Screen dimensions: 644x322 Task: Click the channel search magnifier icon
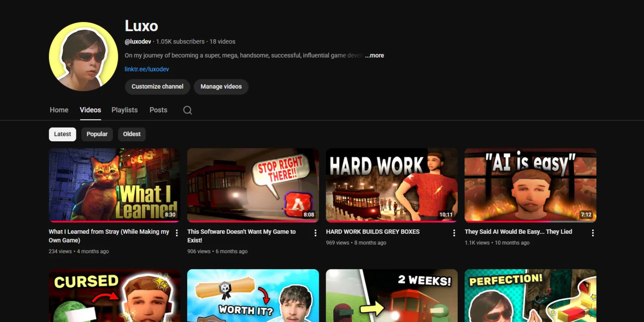[188, 110]
